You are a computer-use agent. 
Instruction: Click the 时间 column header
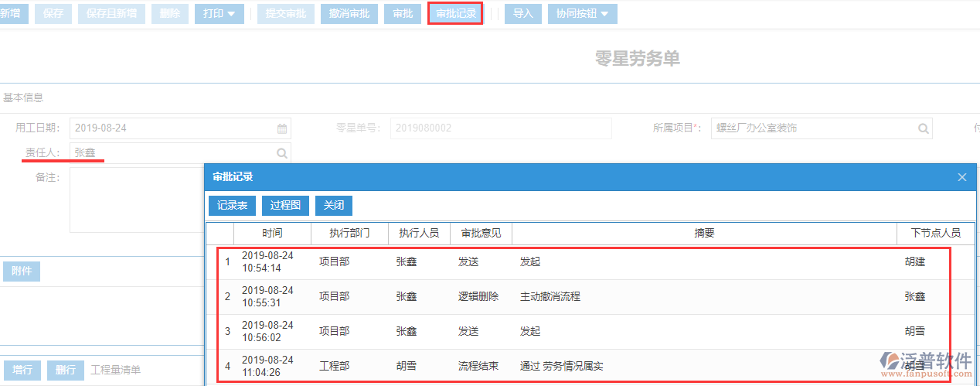(272, 233)
